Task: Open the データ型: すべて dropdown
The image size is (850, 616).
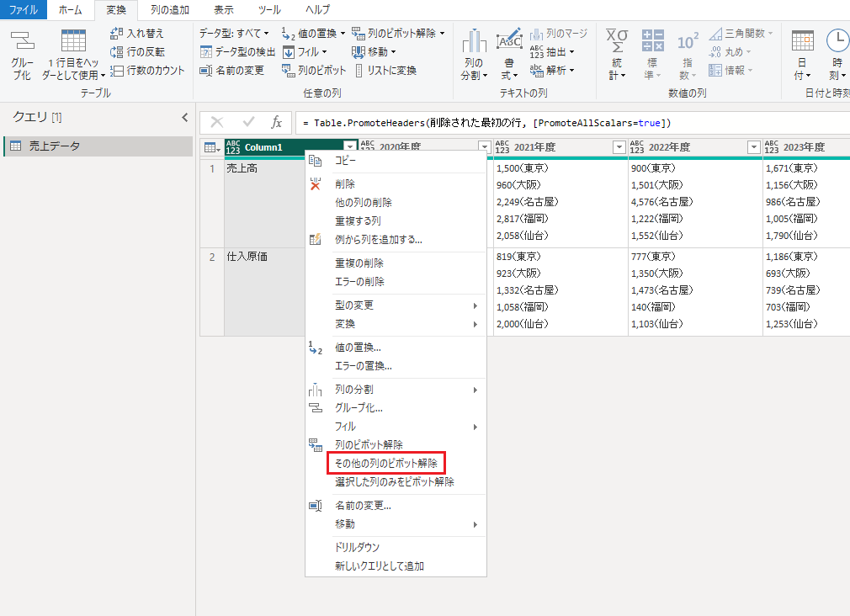Action: coord(234,33)
